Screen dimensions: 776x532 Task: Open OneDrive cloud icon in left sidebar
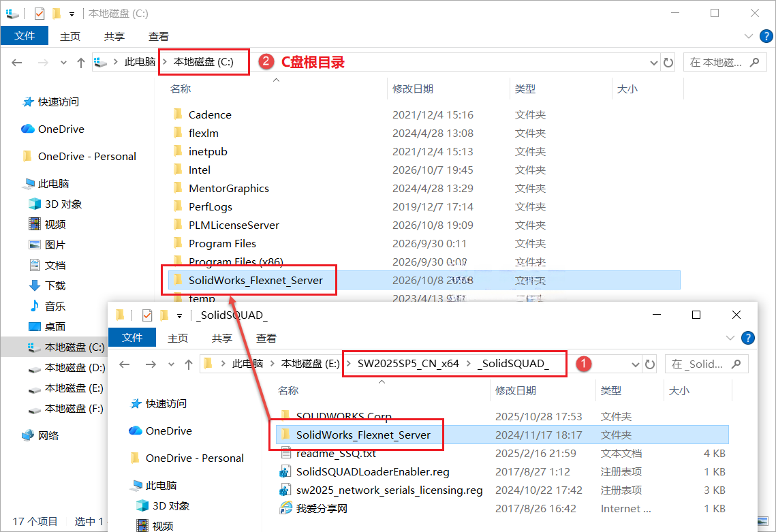click(x=28, y=129)
